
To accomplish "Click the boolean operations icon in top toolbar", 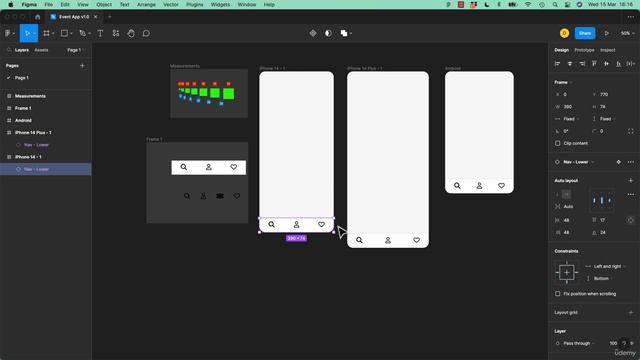I will 344,33.
